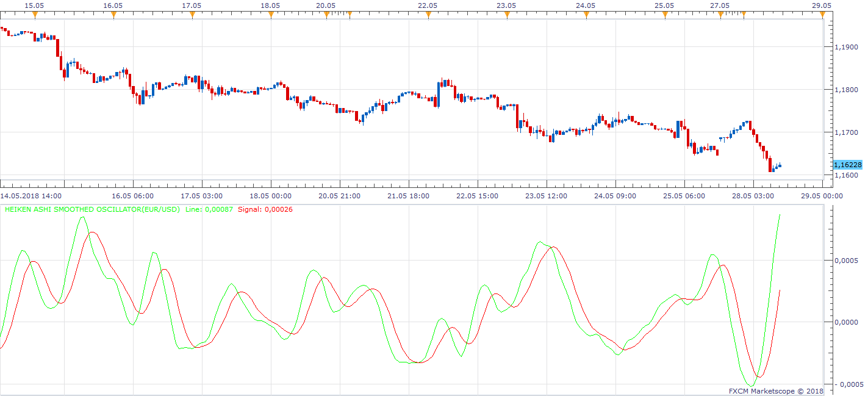Click the 14.05.2018 14:00 time label
This screenshot has height=396, width=868.
(x=30, y=196)
